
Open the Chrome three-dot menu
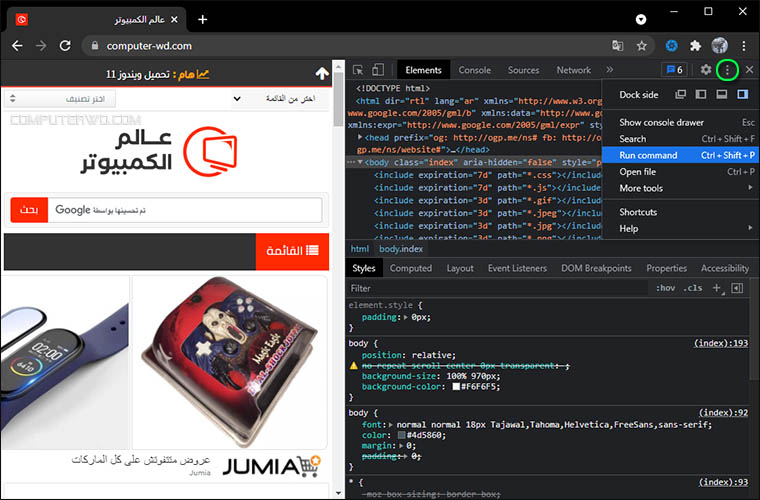pyautogui.click(x=744, y=46)
